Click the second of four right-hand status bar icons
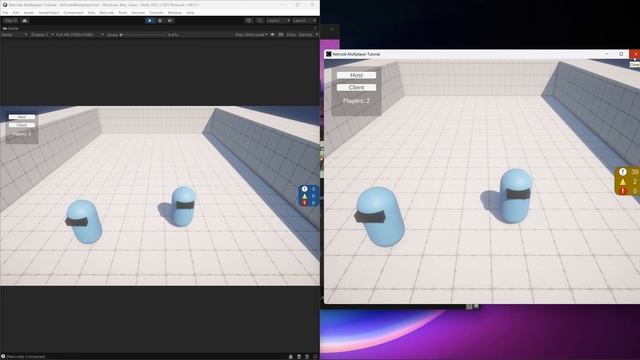The image size is (640, 360). click(x=299, y=357)
